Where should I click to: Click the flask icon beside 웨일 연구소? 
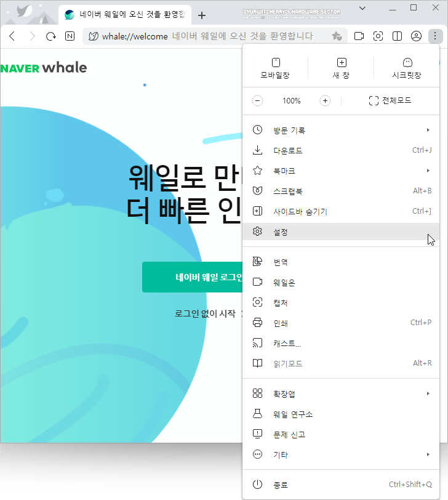click(x=257, y=414)
